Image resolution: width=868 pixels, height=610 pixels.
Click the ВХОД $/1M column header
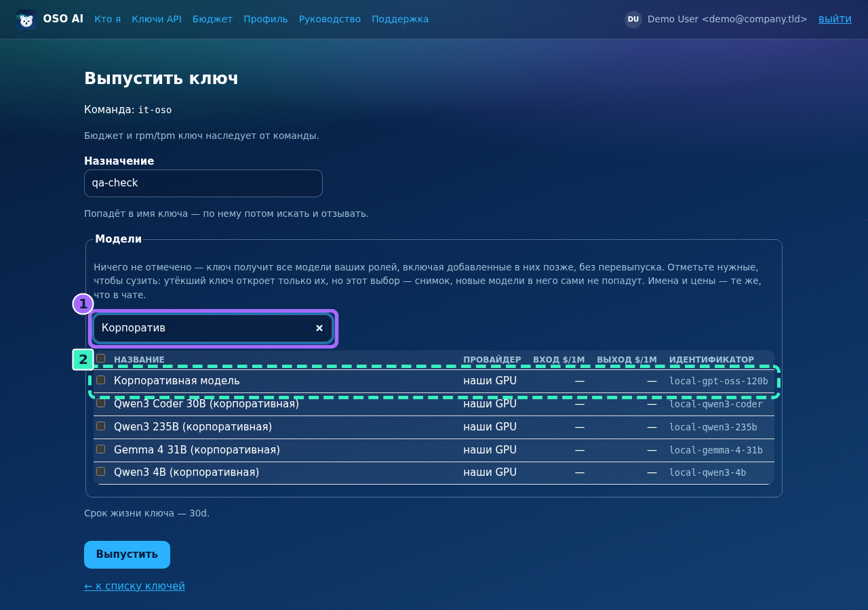tap(559, 360)
